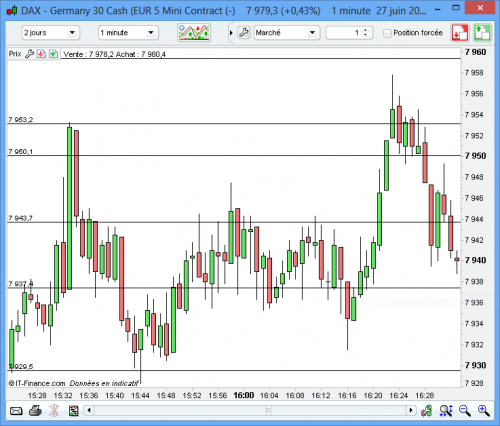
Task: Send chart by email envelope icon
Action: 16,411
